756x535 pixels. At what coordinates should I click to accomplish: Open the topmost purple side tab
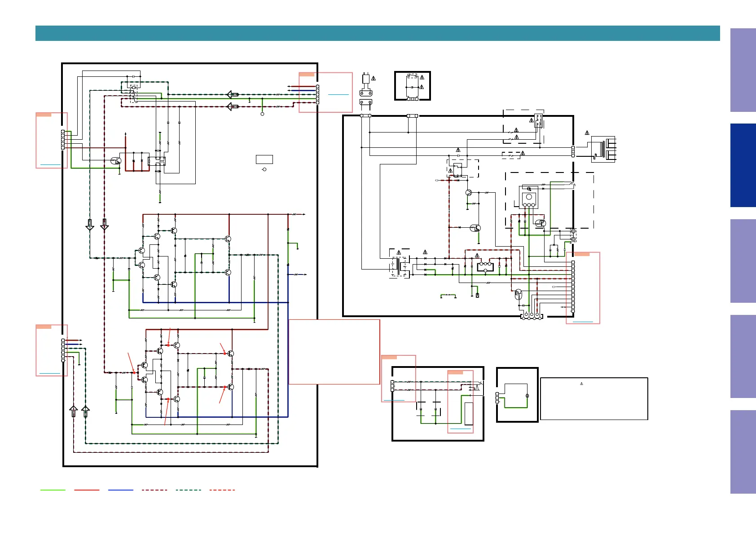point(743,70)
